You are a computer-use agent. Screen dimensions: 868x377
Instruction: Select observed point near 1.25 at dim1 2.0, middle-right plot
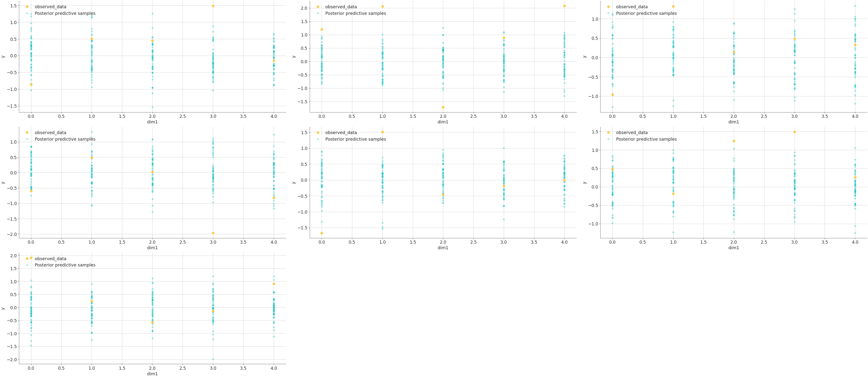734,141
